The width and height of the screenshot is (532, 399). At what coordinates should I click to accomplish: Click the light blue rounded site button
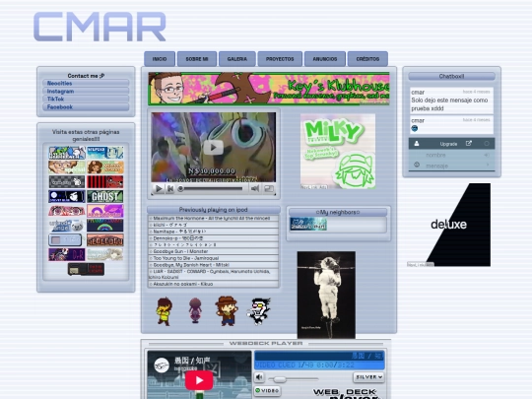pyautogui.click(x=65, y=239)
